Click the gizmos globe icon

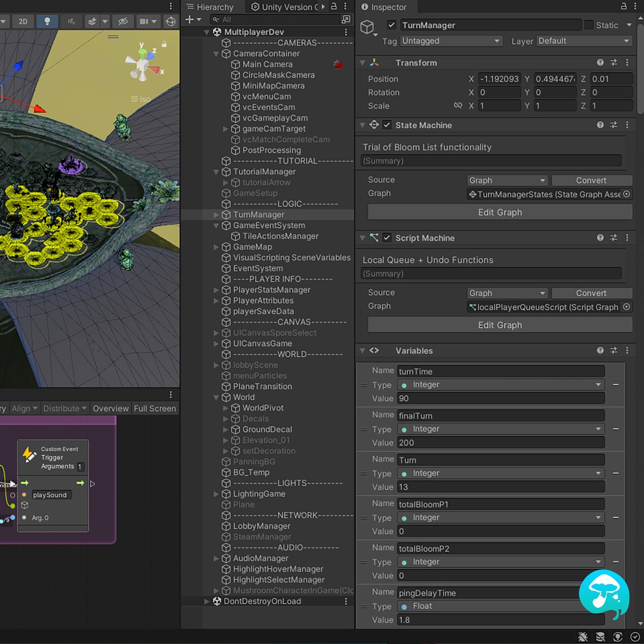coord(171,21)
